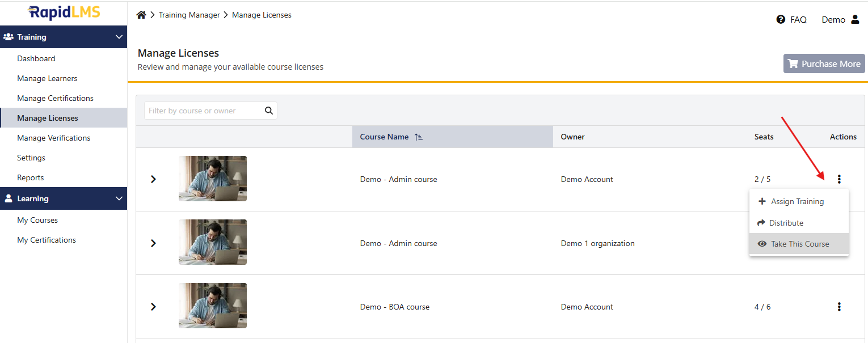
Task: Click the Demo account name
Action: pyautogui.click(x=833, y=19)
